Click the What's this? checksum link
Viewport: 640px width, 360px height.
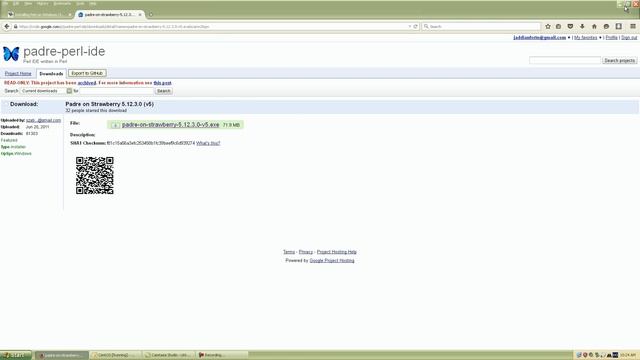208,143
